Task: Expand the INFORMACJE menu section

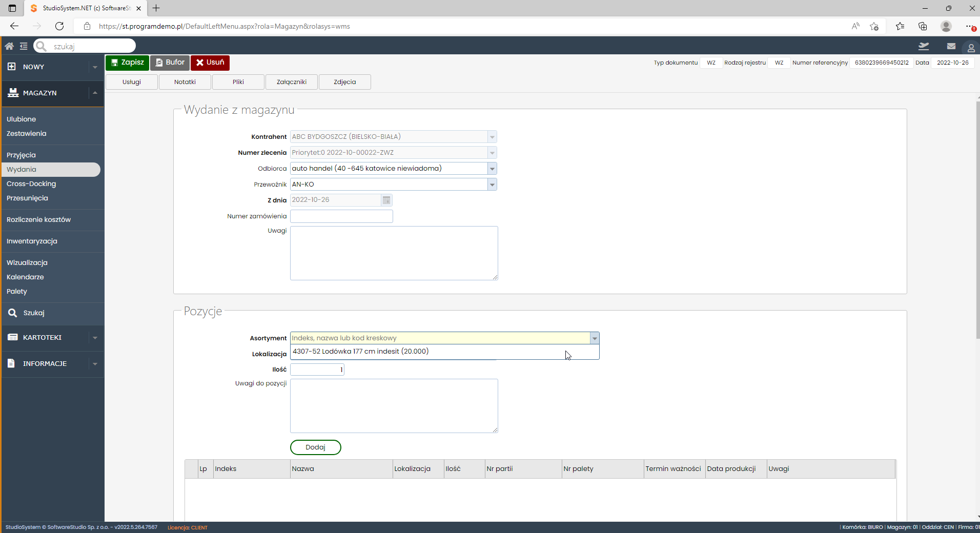Action: click(95, 364)
